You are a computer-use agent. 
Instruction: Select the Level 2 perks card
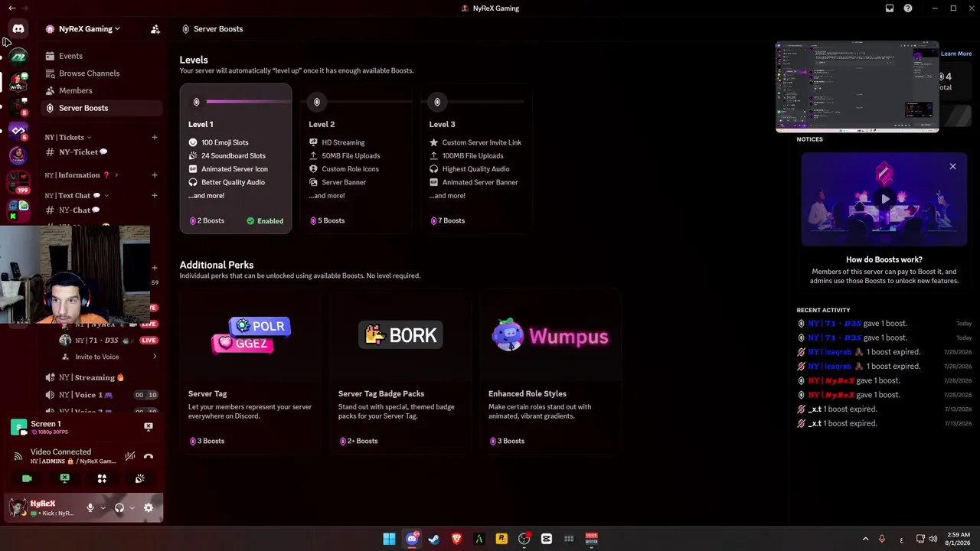[356, 158]
